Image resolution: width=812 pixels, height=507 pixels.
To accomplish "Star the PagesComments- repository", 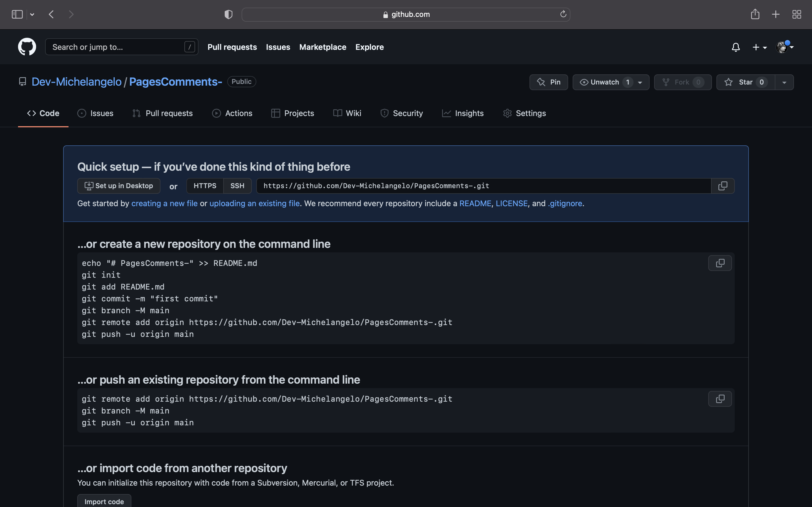I will (745, 82).
